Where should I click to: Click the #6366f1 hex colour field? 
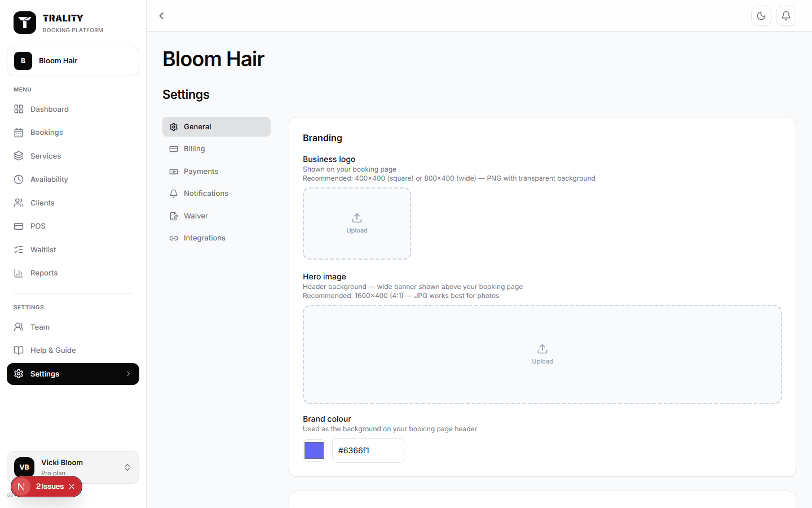pyautogui.click(x=368, y=450)
